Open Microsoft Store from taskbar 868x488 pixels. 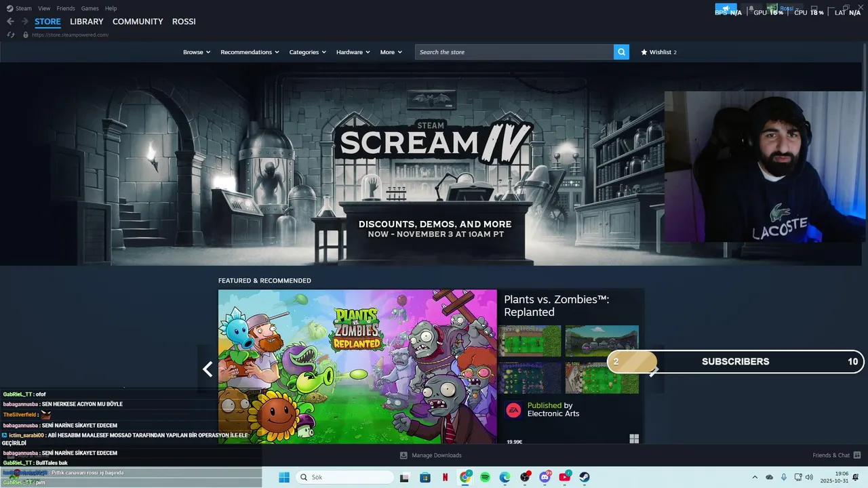click(425, 477)
